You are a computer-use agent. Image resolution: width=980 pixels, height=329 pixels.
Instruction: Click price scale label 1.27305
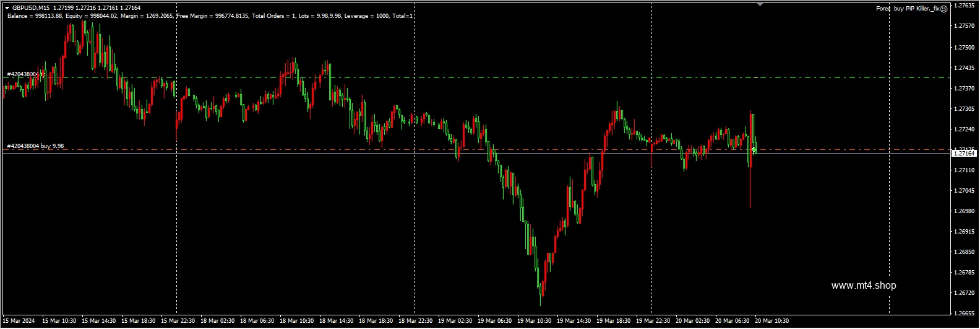tap(965, 108)
